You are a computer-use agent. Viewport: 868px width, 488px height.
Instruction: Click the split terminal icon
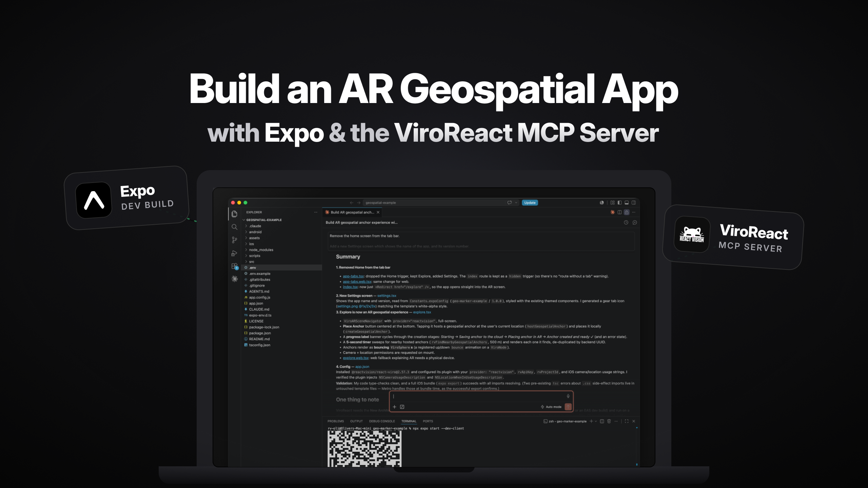[602, 421]
